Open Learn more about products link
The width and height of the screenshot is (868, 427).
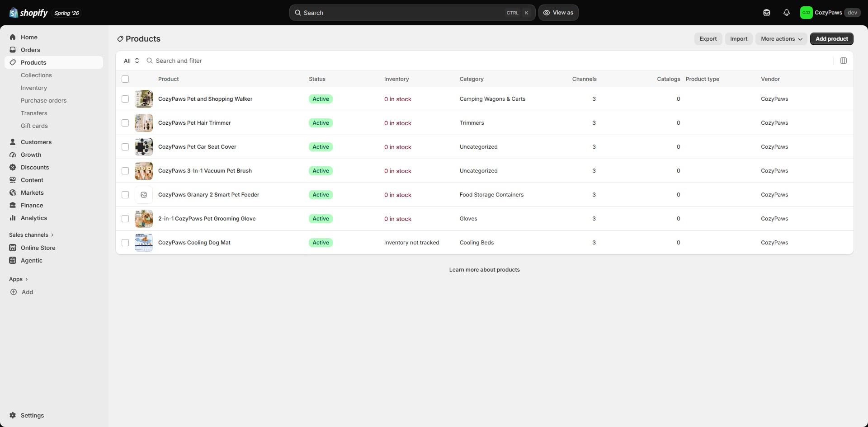(x=485, y=270)
